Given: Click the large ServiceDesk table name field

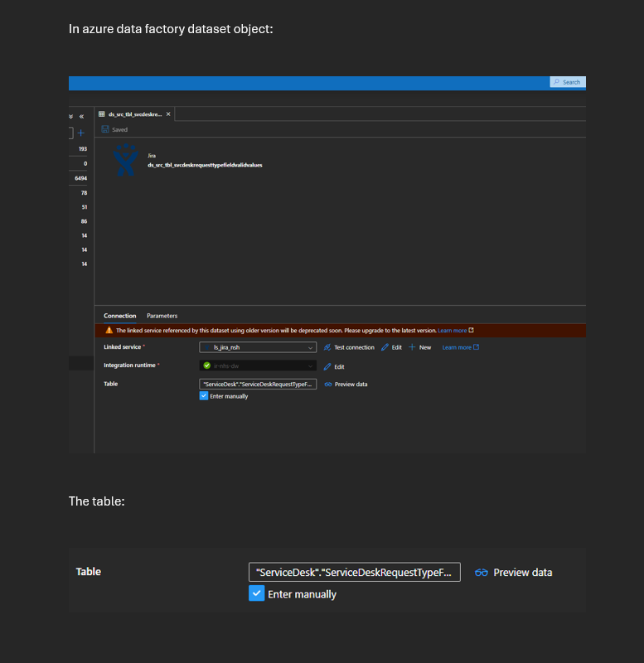Looking at the screenshot, I should [x=355, y=572].
